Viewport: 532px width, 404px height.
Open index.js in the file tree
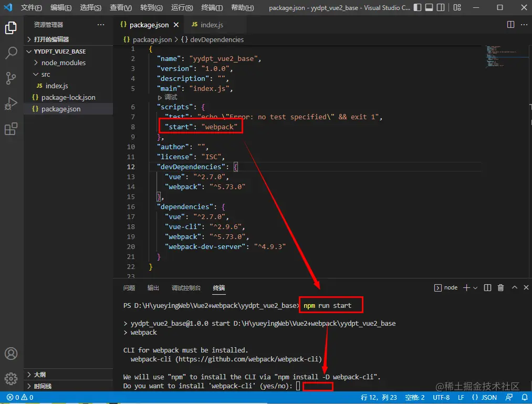(68, 86)
